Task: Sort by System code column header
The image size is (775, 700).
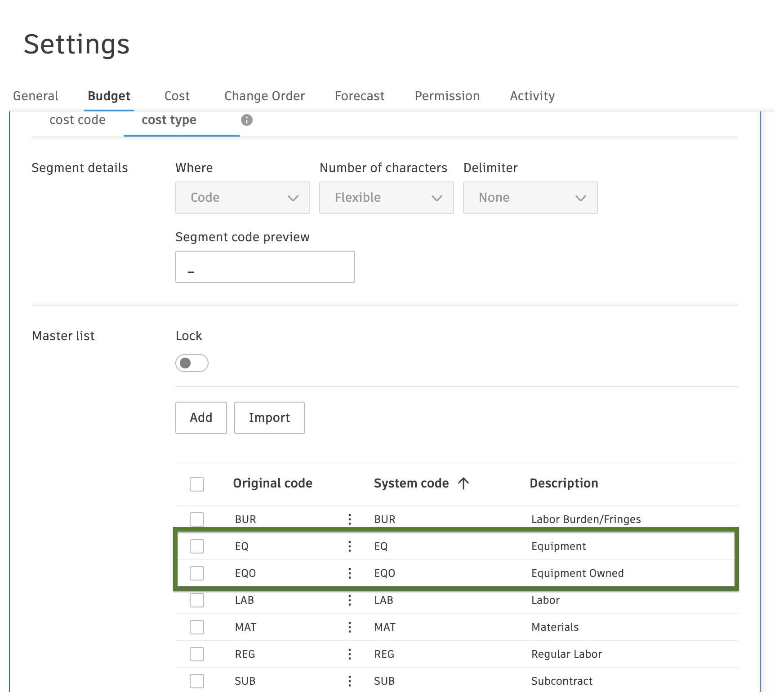Action: pos(411,483)
